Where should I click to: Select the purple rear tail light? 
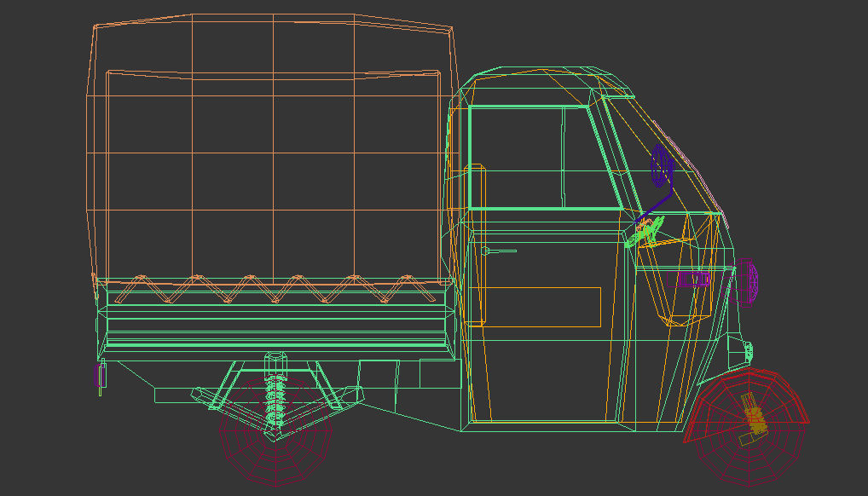tap(101, 375)
